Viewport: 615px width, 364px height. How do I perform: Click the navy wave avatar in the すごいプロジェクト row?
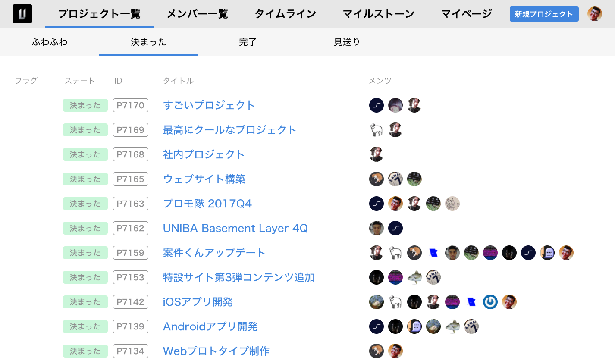click(377, 105)
